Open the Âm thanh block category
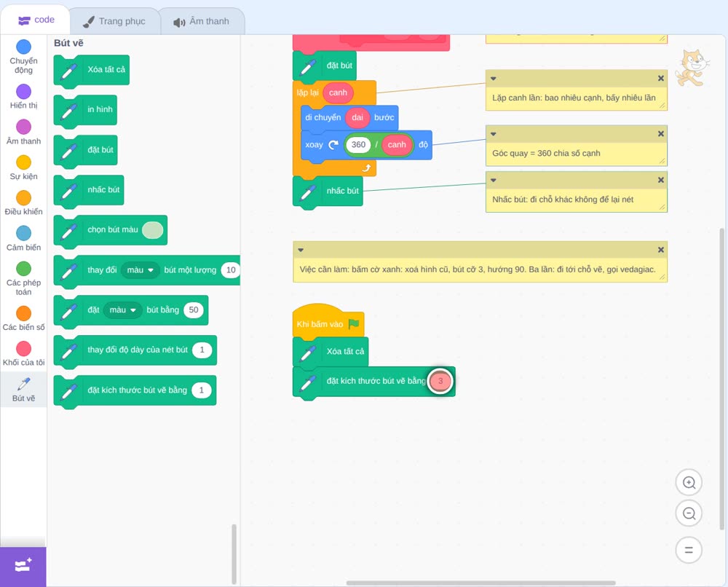The image size is (728, 587). coord(23,133)
